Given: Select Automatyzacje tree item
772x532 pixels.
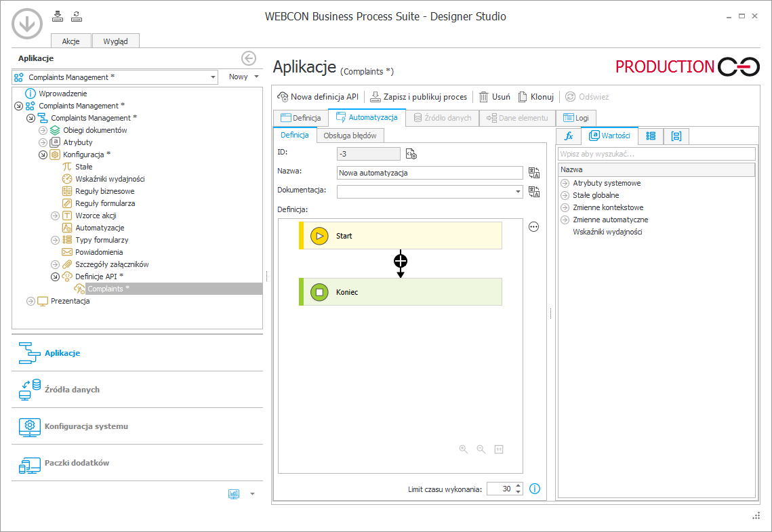Looking at the screenshot, I should (100, 228).
